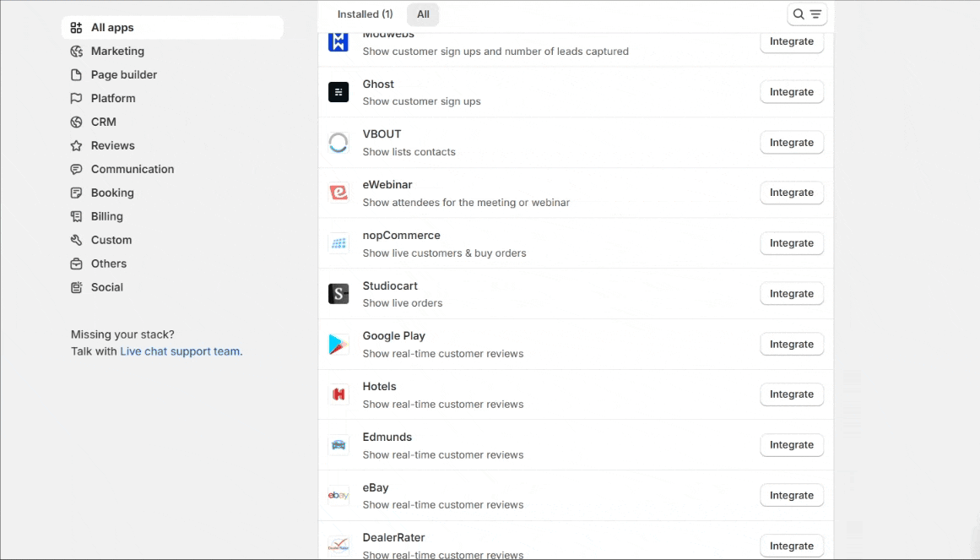Integrate the eBay app
The width and height of the screenshot is (980, 560).
point(791,496)
